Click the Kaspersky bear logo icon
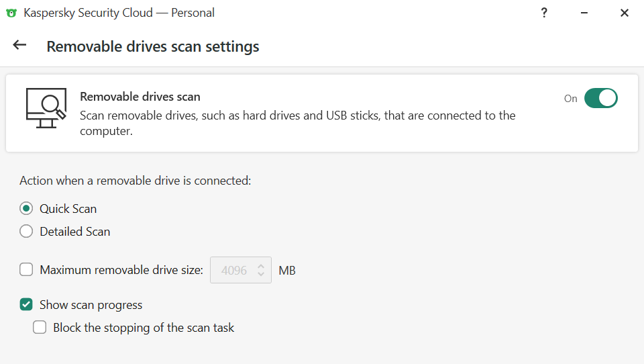The image size is (644, 364). pyautogui.click(x=11, y=13)
